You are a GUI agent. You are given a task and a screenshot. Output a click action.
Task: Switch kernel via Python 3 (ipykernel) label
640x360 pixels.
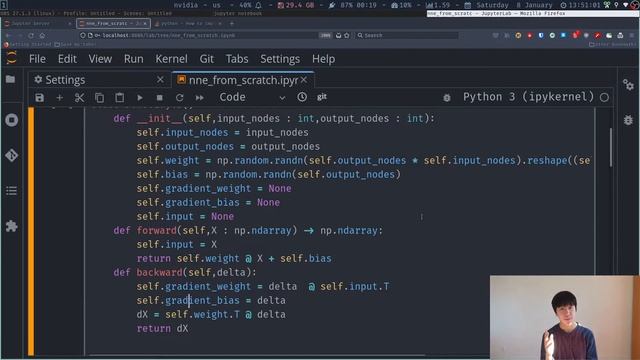click(528, 97)
